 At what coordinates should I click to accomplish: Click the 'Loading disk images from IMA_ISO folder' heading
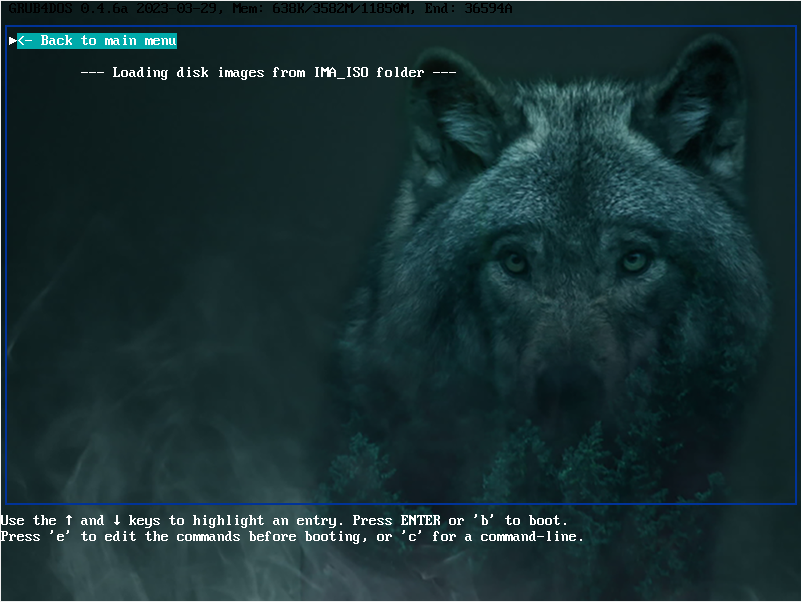coord(268,73)
